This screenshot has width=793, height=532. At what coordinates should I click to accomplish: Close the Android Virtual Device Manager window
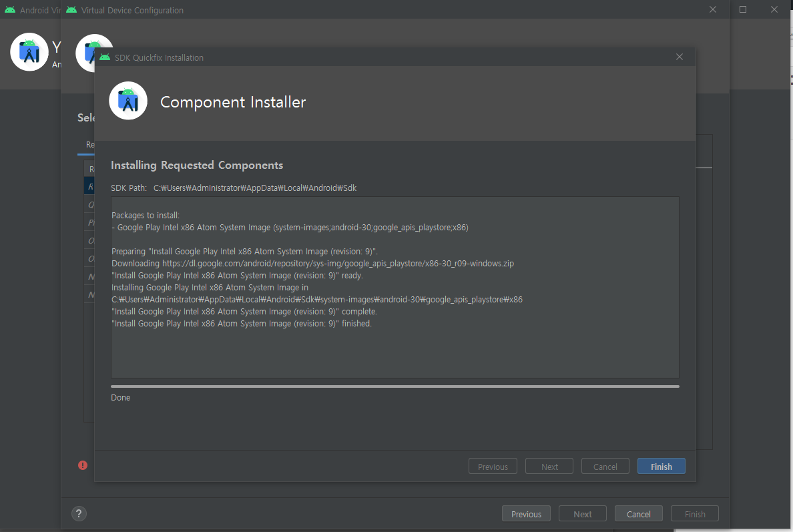(x=774, y=9)
